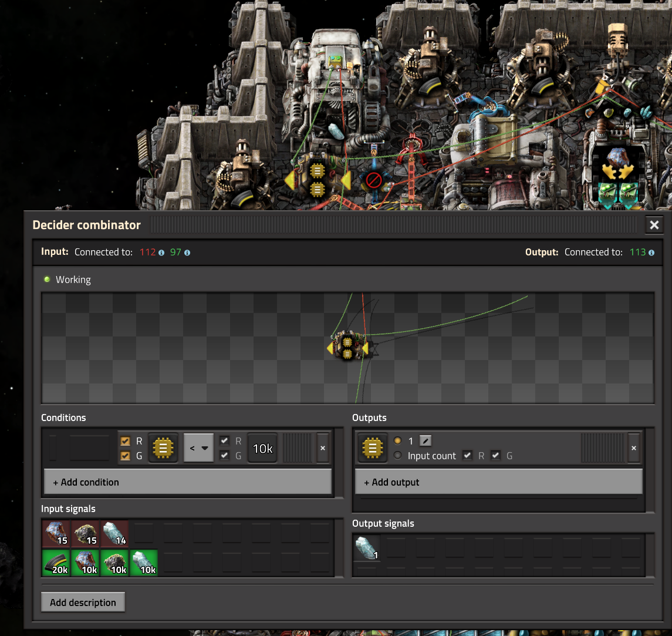672x636 pixels.
Task: Click the decider combinator in the preview
Action: 347,346
